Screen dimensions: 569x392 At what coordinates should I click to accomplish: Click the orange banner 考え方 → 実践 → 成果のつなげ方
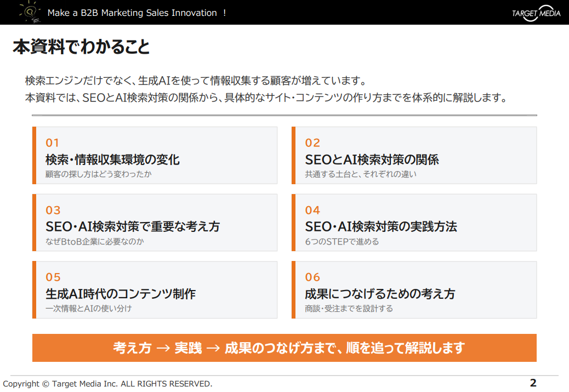point(284,348)
